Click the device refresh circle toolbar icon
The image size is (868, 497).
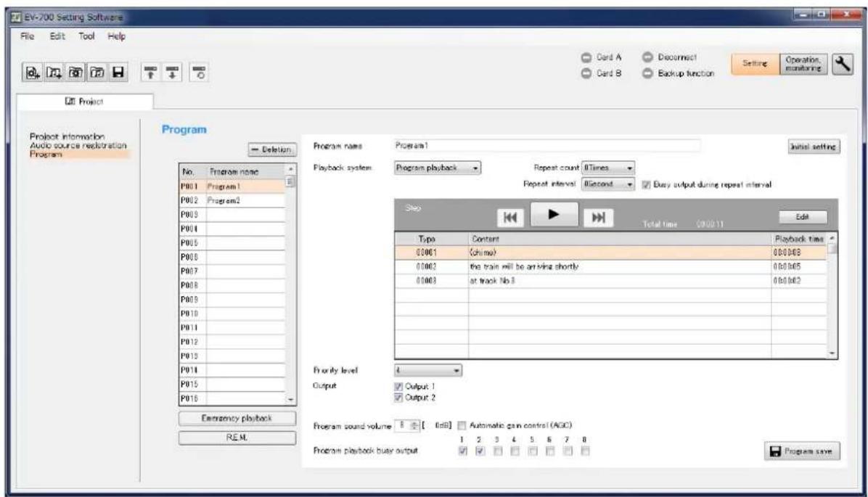(x=200, y=73)
